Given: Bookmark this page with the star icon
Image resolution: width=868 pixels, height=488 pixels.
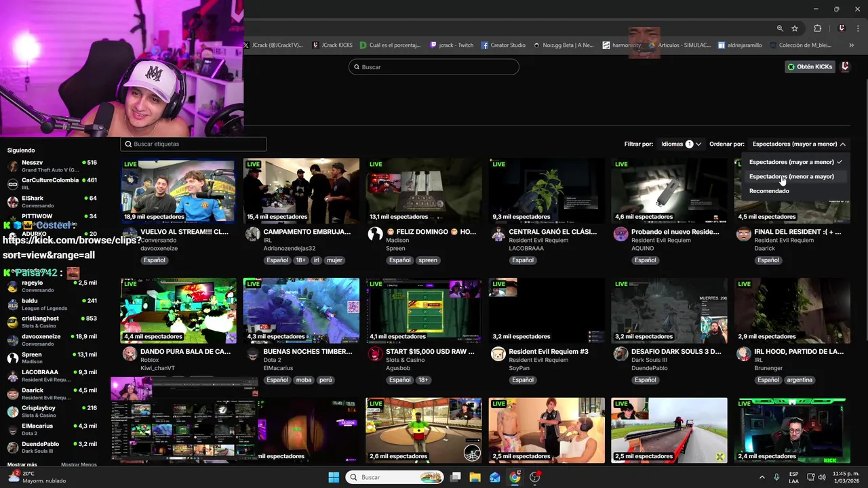Looking at the screenshot, I should point(795,28).
